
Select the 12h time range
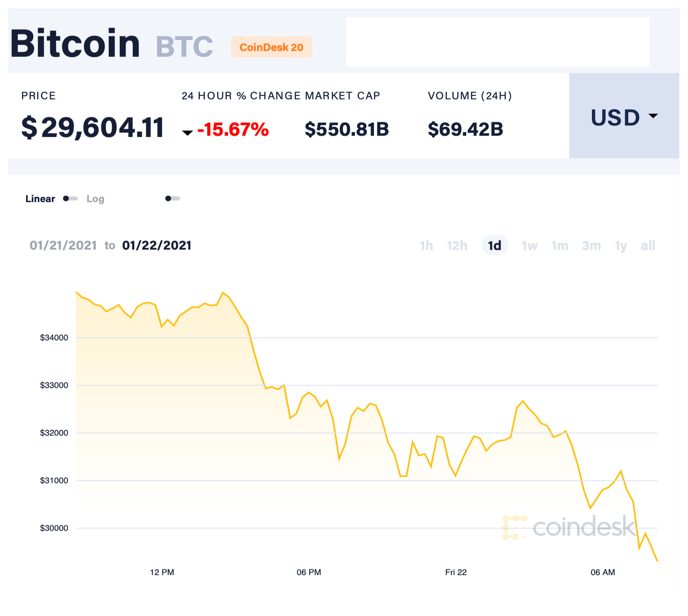click(457, 245)
